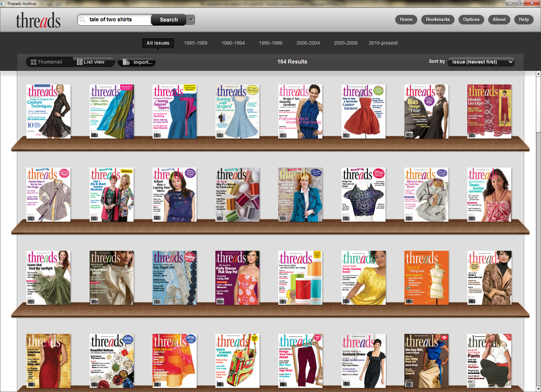The image size is (541, 392).
Task: Open the Bias Design with Flair issue
Action: click(x=426, y=111)
